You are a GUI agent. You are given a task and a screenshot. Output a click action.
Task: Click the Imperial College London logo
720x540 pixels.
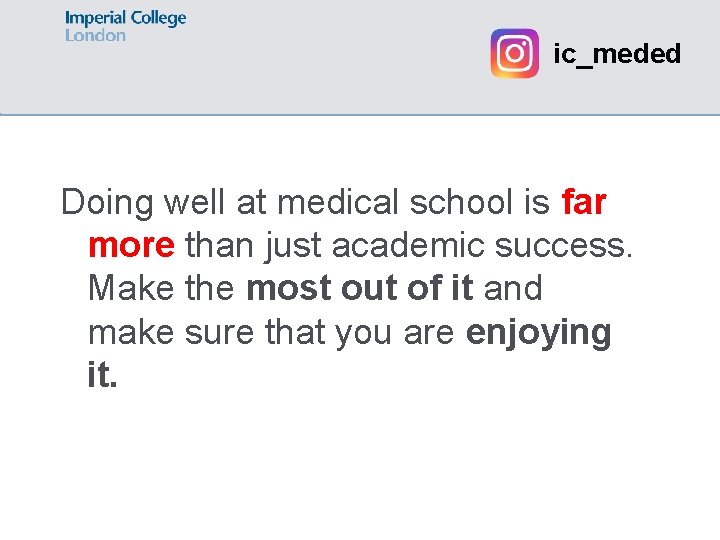(125, 26)
